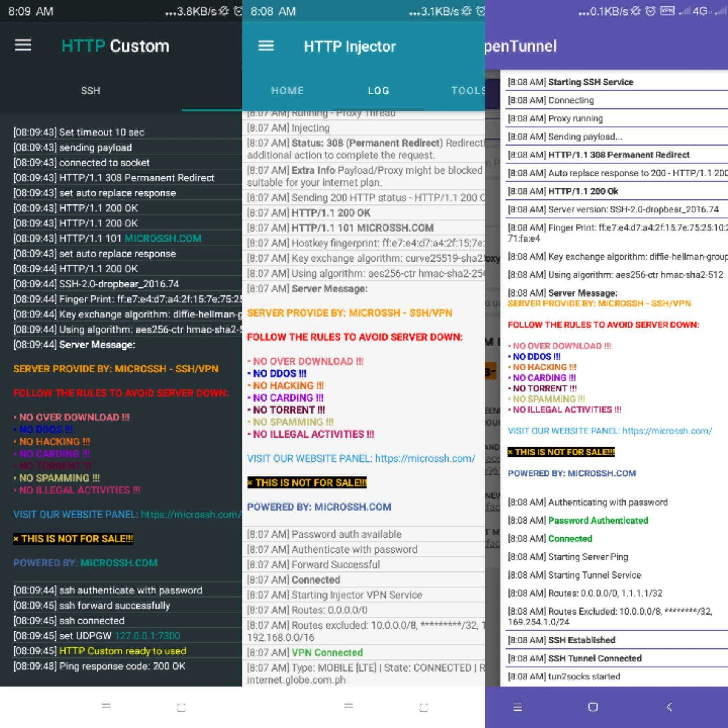Screen dimensions: 728x728
Task: Open the HTTP Custom hamburger menu
Action: coord(23,45)
